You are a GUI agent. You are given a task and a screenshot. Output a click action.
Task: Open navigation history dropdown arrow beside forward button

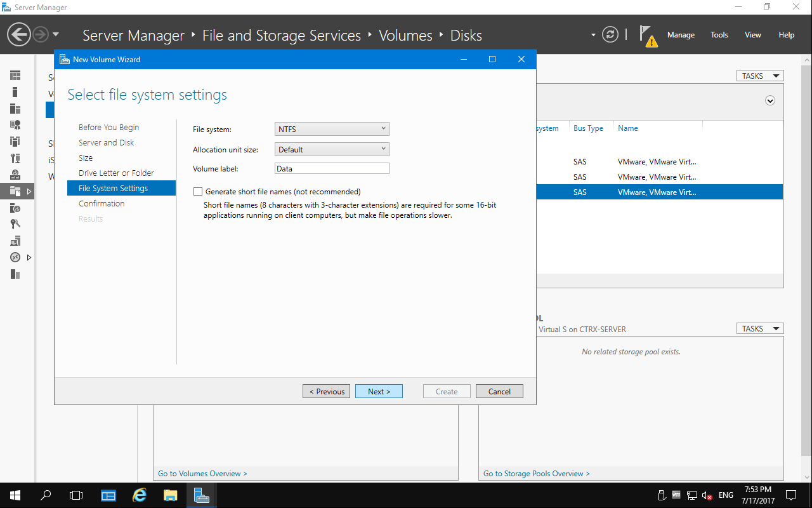[56, 34]
